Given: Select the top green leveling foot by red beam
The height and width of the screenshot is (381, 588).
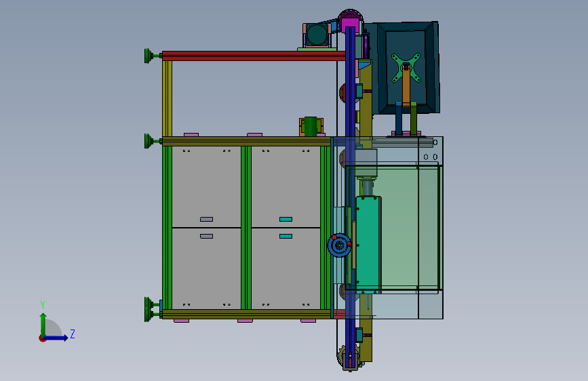Looking at the screenshot, I should coord(150,56).
